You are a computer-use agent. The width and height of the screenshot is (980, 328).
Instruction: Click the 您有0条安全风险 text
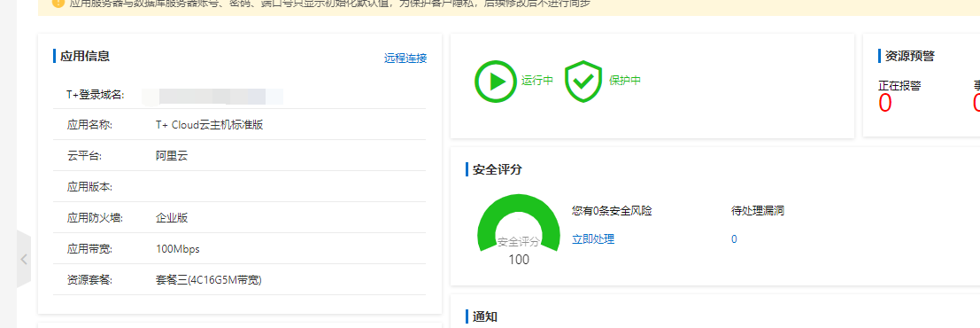pos(612,211)
